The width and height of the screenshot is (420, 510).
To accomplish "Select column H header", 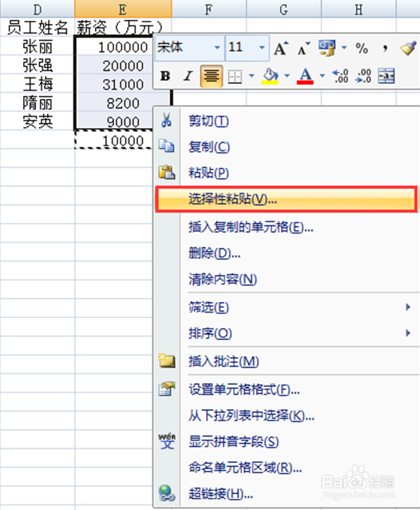I will pos(359,9).
